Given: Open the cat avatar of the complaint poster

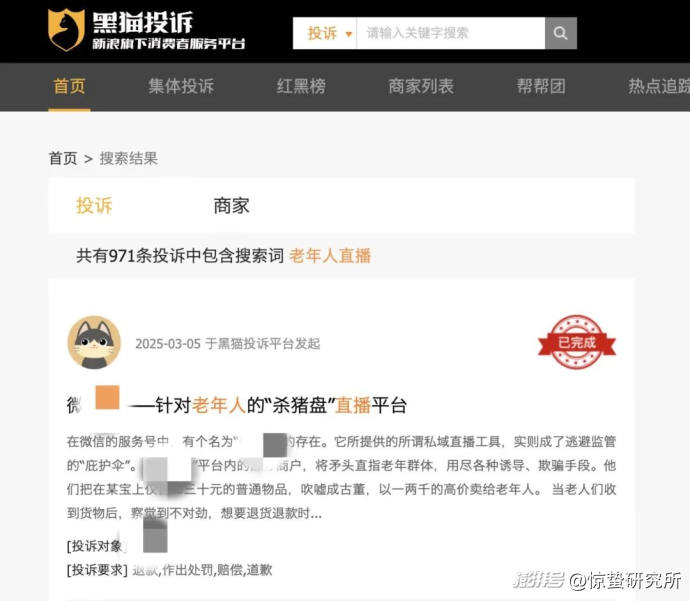Looking at the screenshot, I should 94,342.
